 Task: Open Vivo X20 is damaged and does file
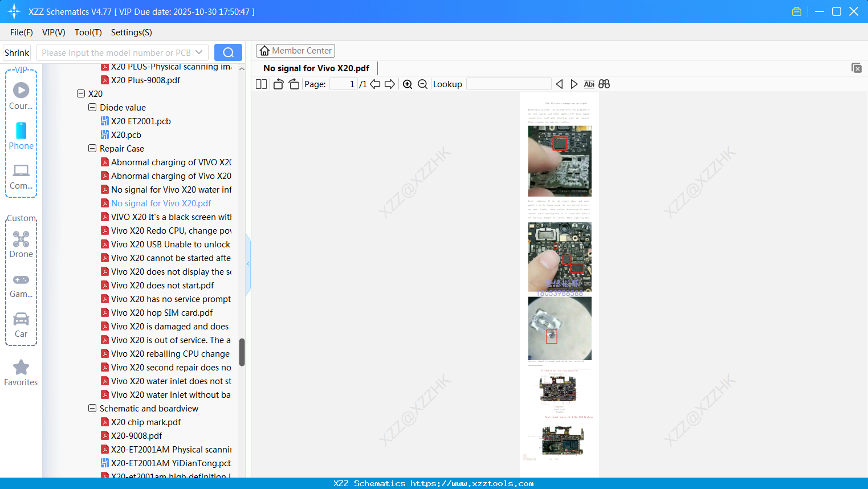[x=170, y=326]
